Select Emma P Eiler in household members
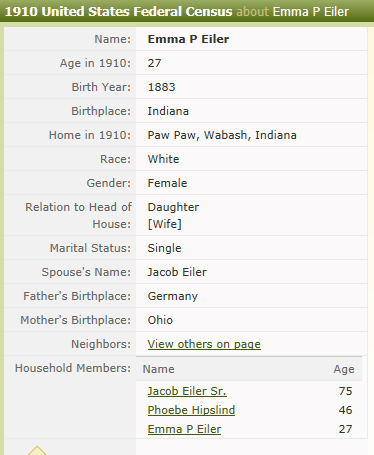374x455 pixels. pos(184,429)
